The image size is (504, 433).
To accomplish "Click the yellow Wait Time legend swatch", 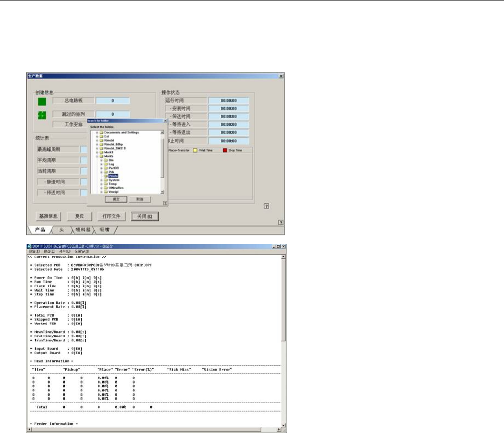I will coord(195,150).
